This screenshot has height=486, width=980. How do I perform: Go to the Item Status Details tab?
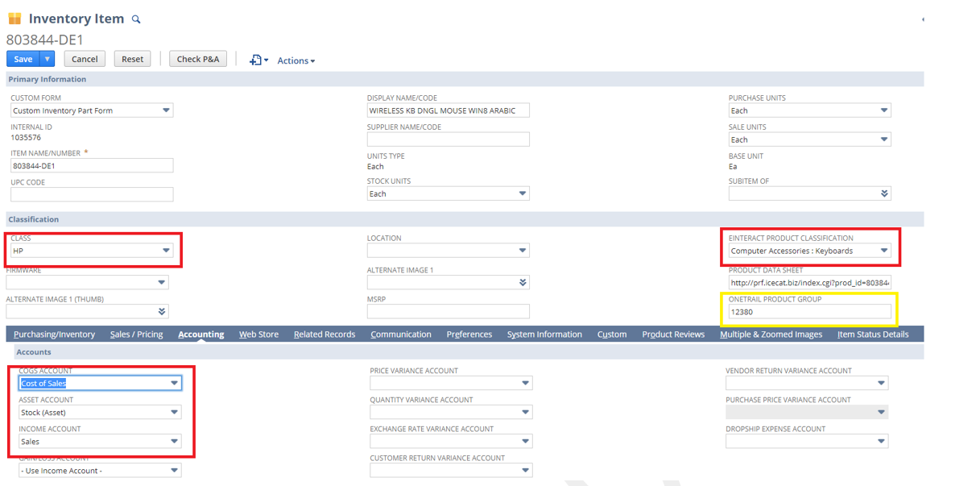(872, 334)
